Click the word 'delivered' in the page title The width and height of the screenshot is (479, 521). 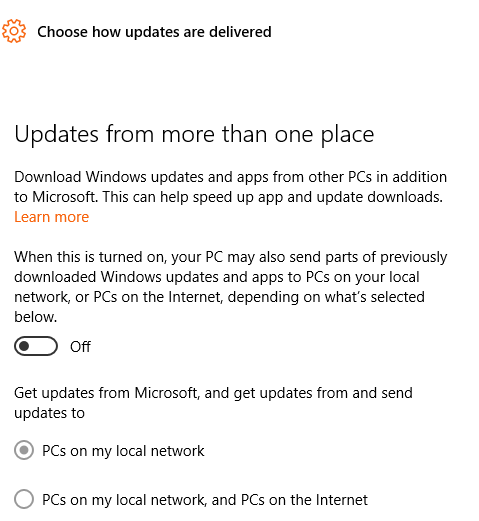coord(240,32)
